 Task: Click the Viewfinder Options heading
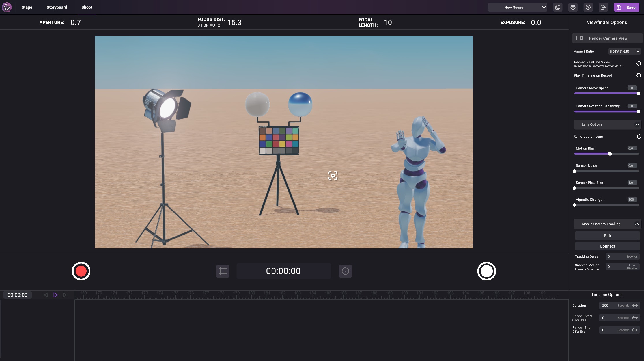point(607,22)
